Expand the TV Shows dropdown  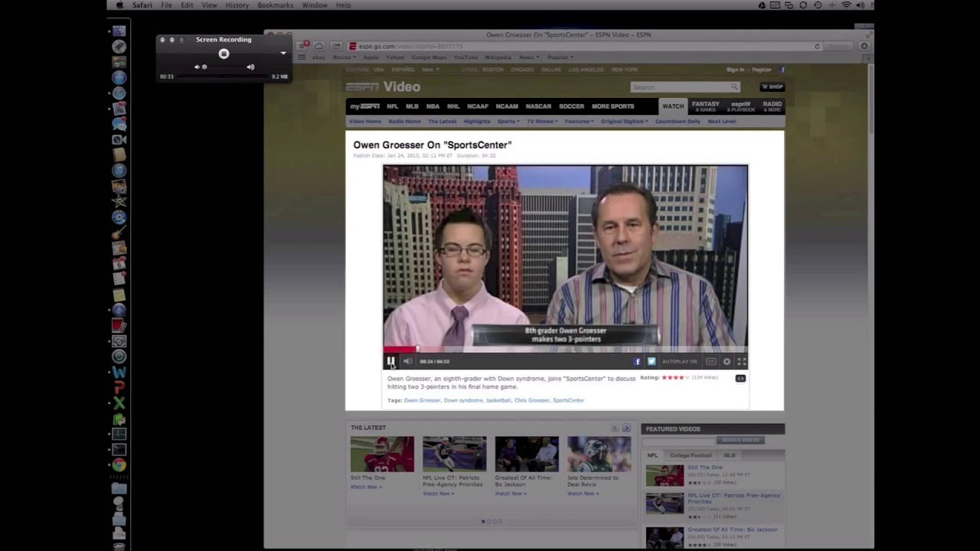542,122
